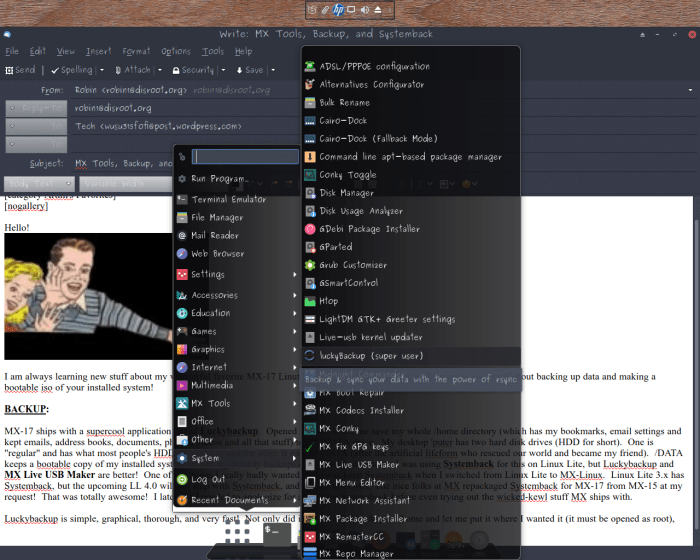Viewport: 700px width, 560px height.
Task: Expand the Settings submenu
Action: tap(237, 274)
